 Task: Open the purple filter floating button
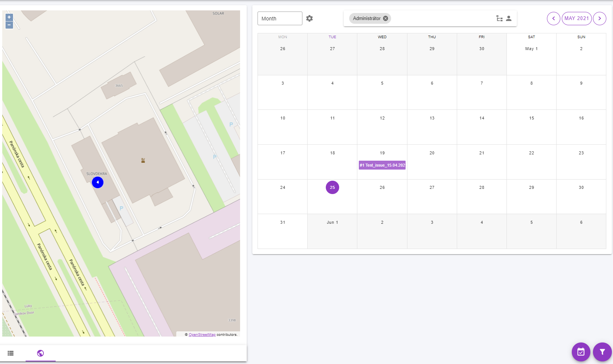602,352
